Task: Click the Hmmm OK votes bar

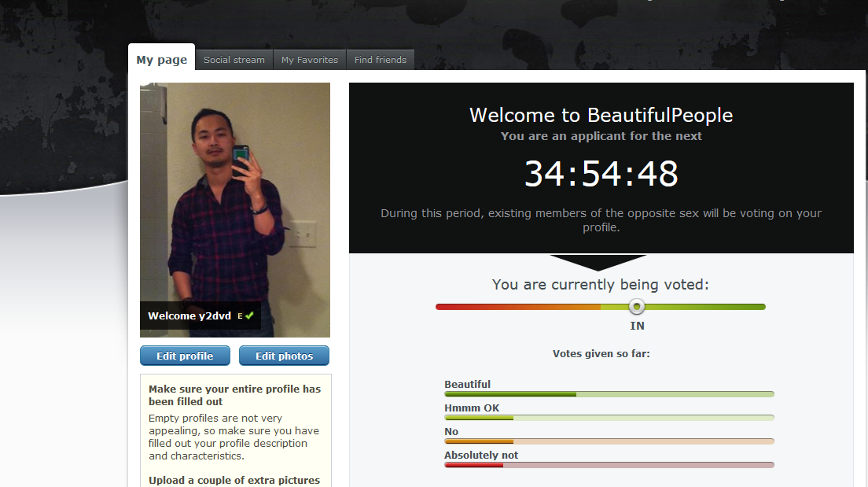Action: [609, 418]
